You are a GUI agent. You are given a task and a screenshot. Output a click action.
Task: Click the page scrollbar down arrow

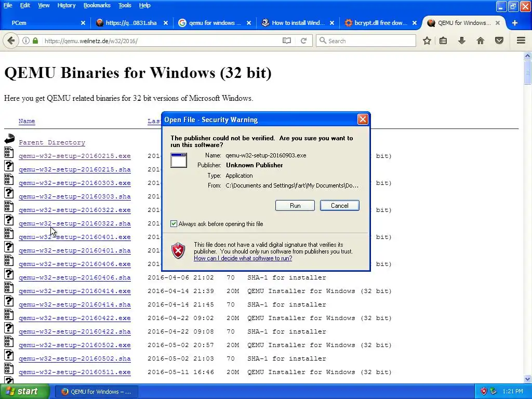tap(528, 379)
